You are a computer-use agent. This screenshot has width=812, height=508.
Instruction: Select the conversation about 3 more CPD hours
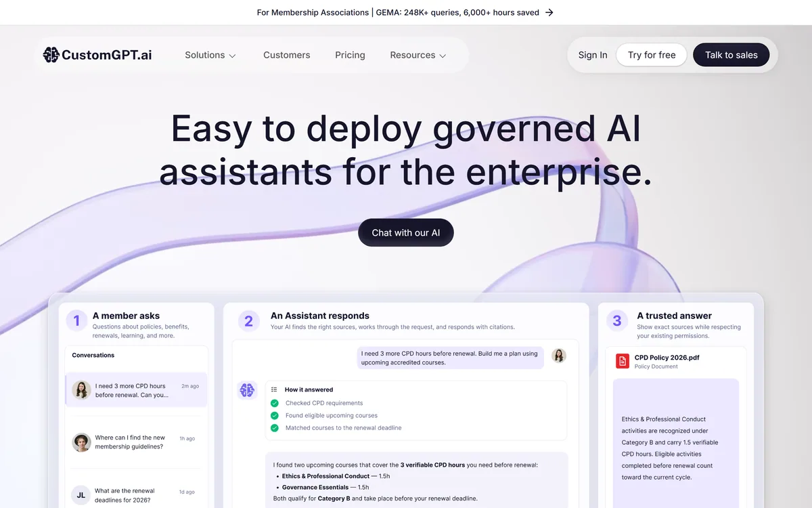(136, 390)
